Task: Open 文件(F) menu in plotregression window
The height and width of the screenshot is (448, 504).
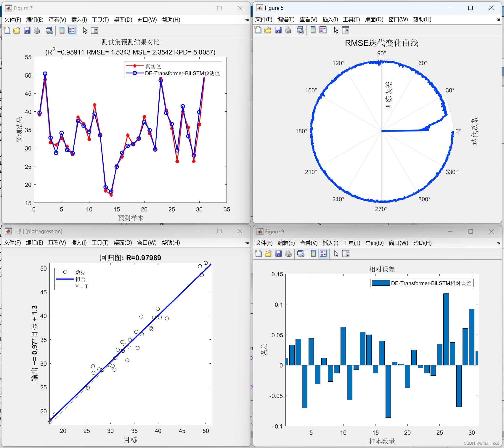Action: [x=12, y=243]
